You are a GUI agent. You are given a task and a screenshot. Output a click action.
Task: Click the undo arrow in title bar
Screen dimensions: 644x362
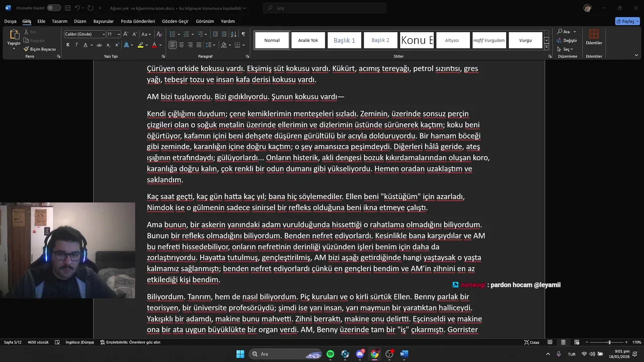click(77, 8)
